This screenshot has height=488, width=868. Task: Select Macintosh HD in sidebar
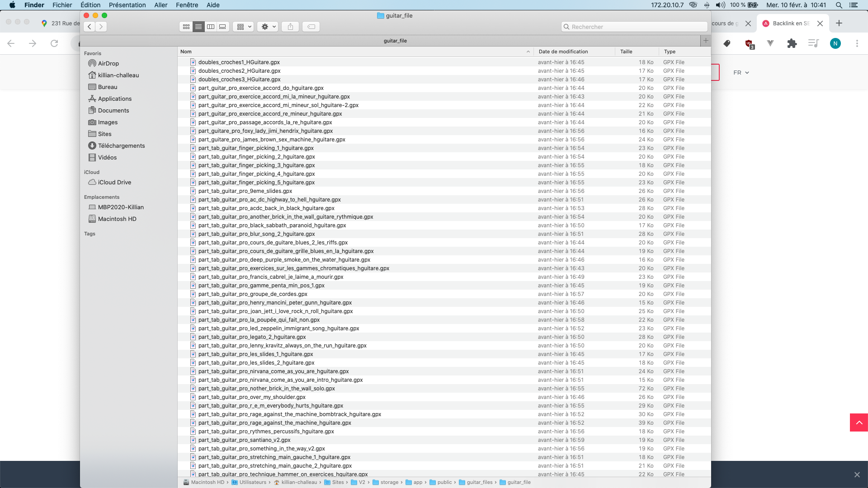[x=117, y=219]
